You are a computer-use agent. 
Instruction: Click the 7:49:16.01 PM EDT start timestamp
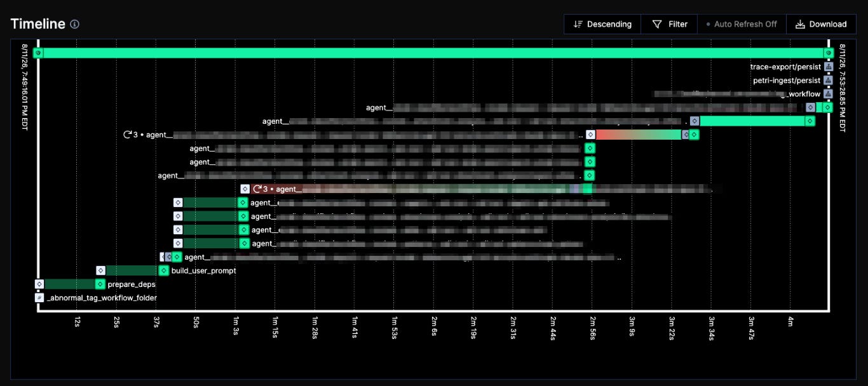coord(24,88)
